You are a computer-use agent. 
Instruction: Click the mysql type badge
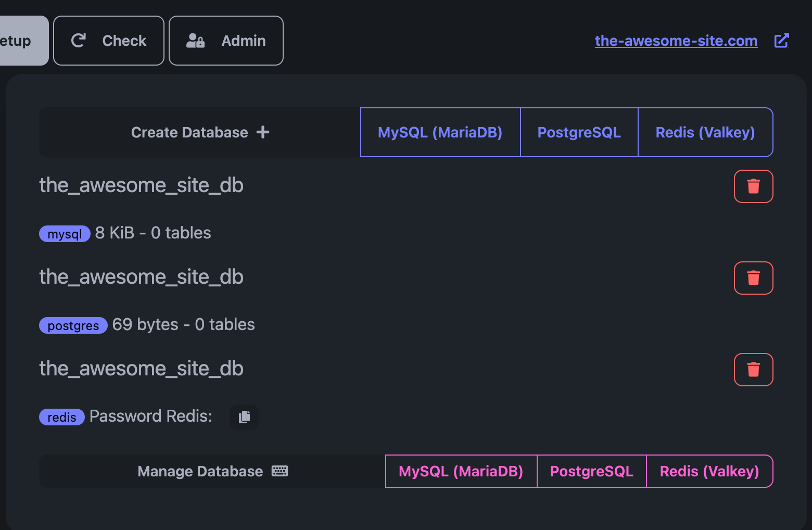[x=65, y=234]
